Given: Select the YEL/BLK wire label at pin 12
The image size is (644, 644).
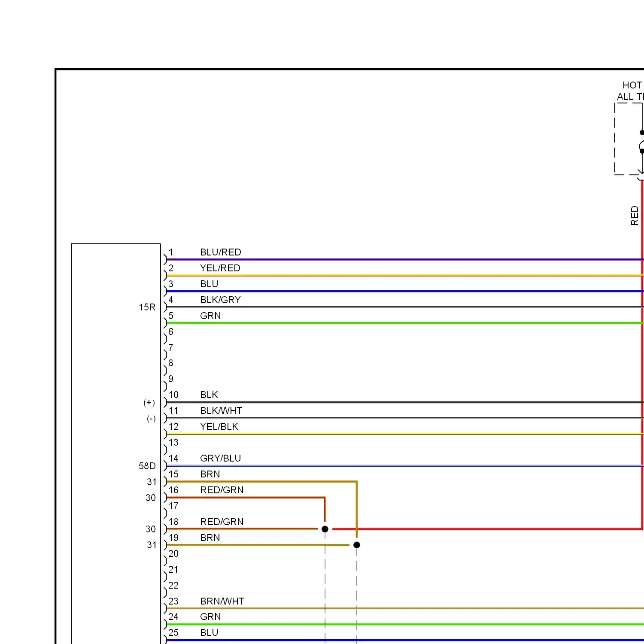Looking at the screenshot, I should click(x=219, y=426).
